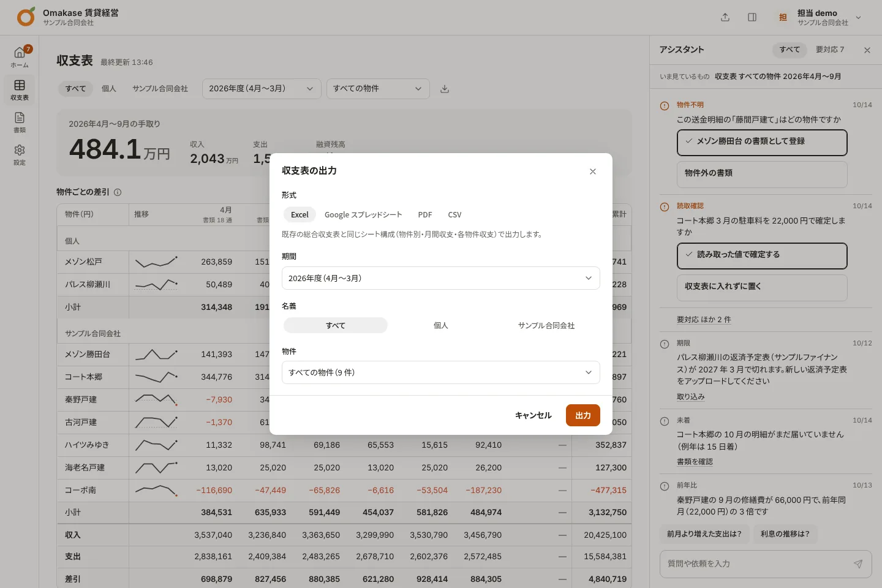882x588 pixels.
Task: Open すべての物件 (9 件) dropdown
Action: [x=441, y=372]
